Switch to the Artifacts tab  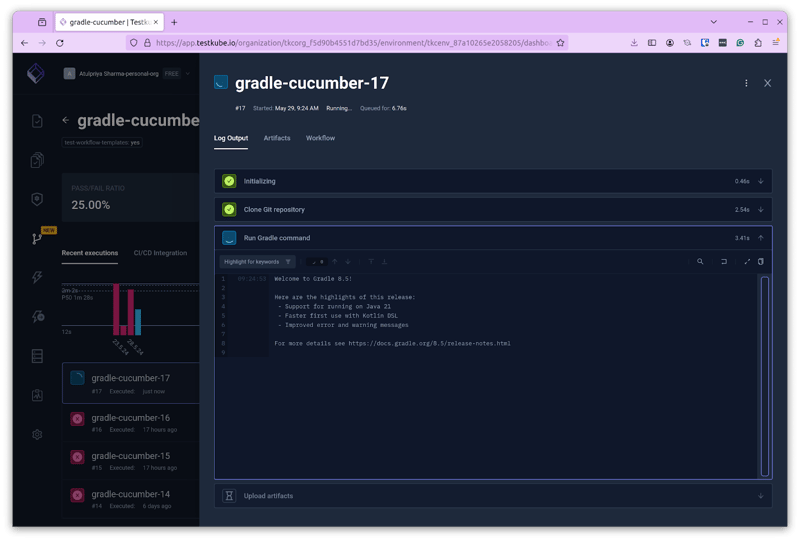pos(277,138)
